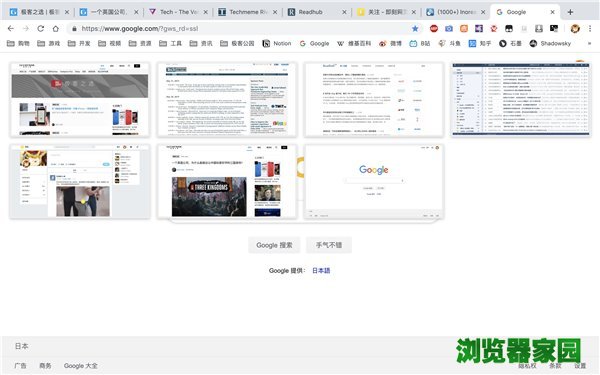Viewport: 600px width, 375px height.
Task: Reload the current page
Action: pyautogui.click(x=41, y=28)
